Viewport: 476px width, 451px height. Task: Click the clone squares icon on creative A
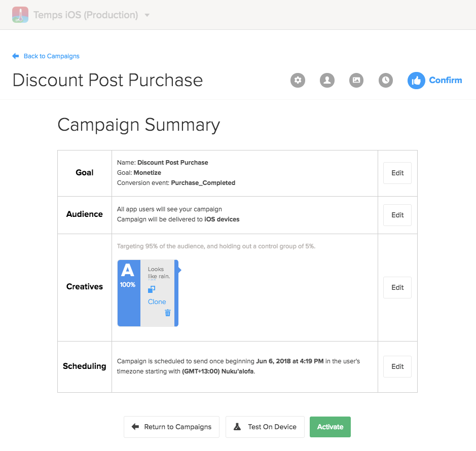pos(152,289)
